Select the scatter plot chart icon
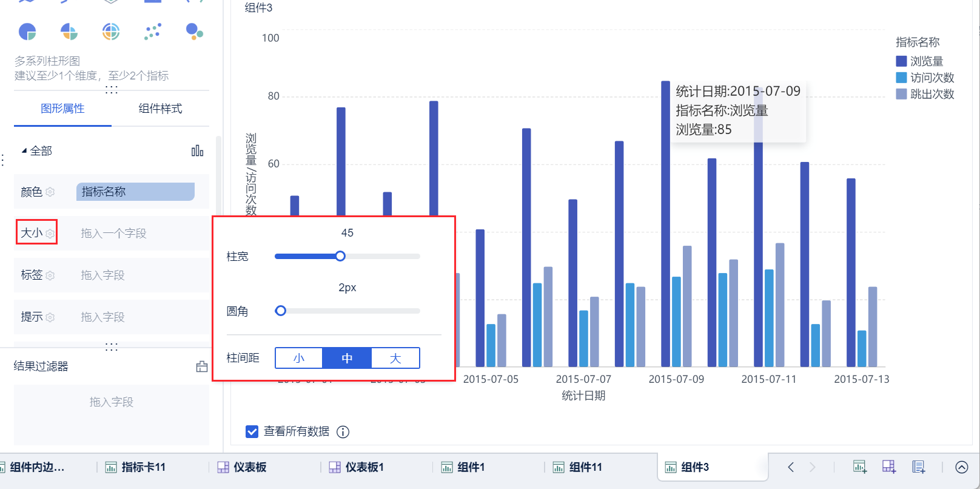Screen dimensions: 980x489 point(153,32)
